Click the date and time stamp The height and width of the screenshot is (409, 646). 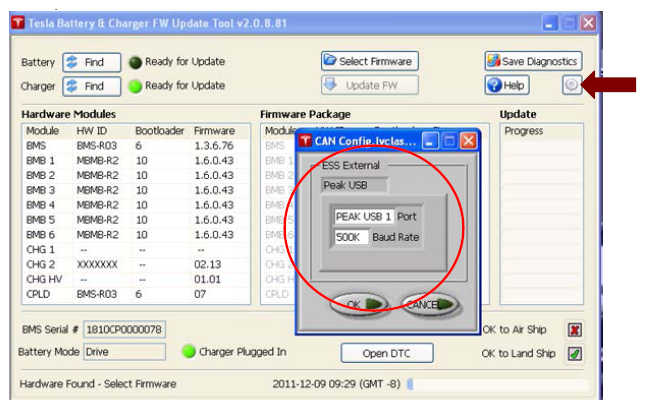pyautogui.click(x=336, y=384)
